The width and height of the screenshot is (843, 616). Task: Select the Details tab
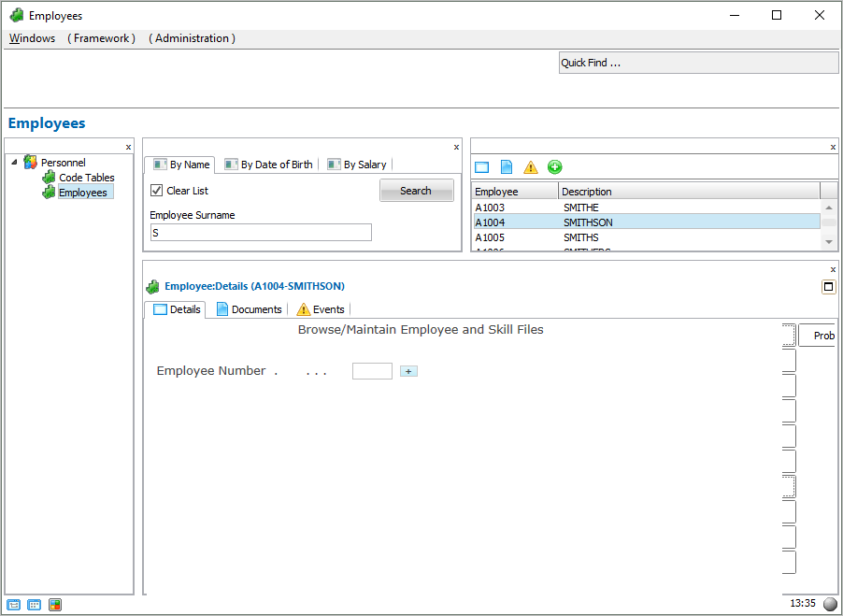pyautogui.click(x=177, y=309)
